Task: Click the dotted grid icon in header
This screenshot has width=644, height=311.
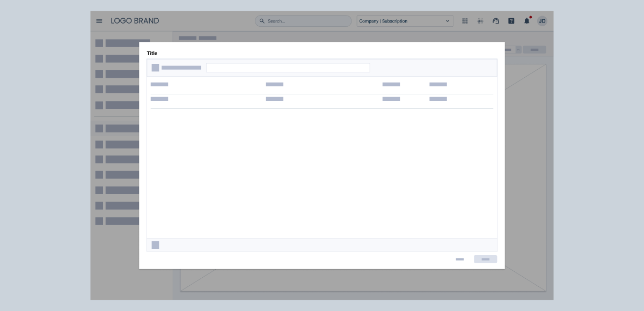Action: 480,21
